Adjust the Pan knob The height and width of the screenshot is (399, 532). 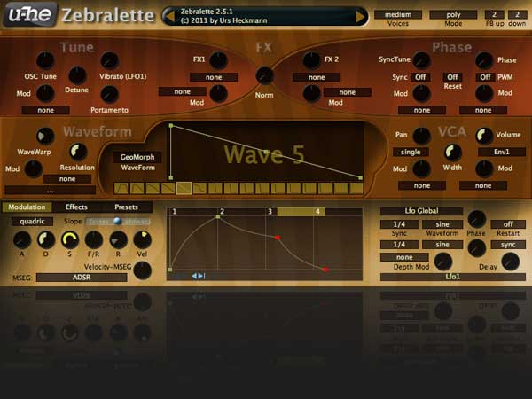pyautogui.click(x=421, y=136)
